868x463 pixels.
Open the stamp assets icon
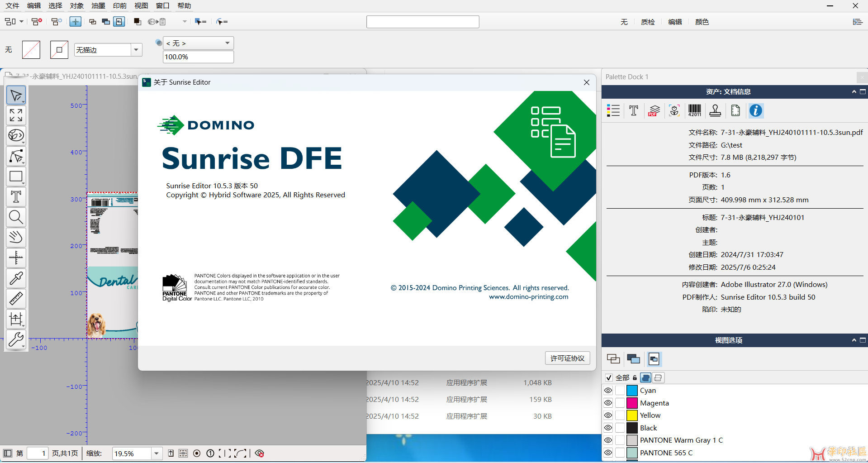tap(715, 110)
